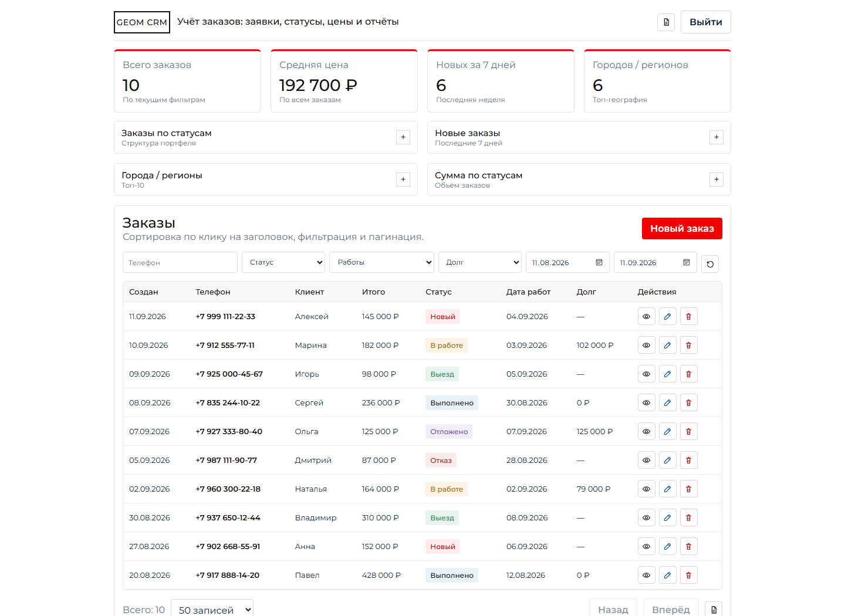Delete Павел's order with the trash icon

[x=689, y=575]
